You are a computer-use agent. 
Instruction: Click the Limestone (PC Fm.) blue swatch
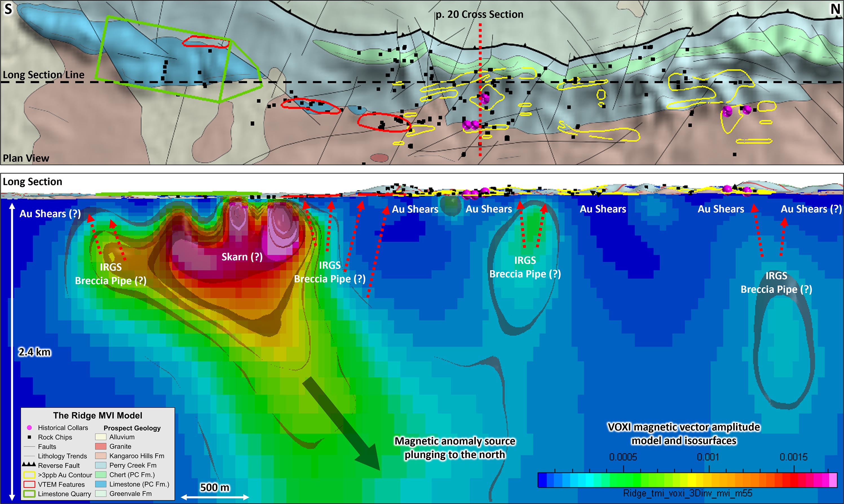(101, 484)
